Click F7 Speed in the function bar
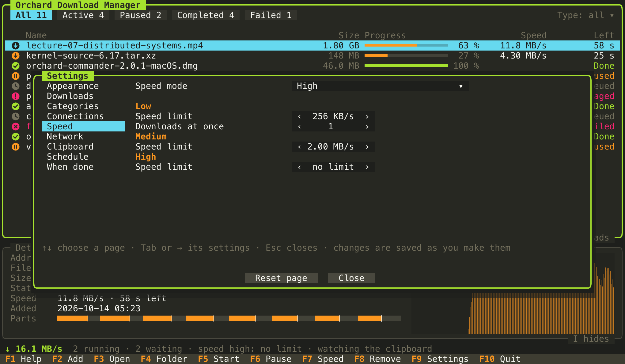The image size is (625, 364). coord(323,359)
